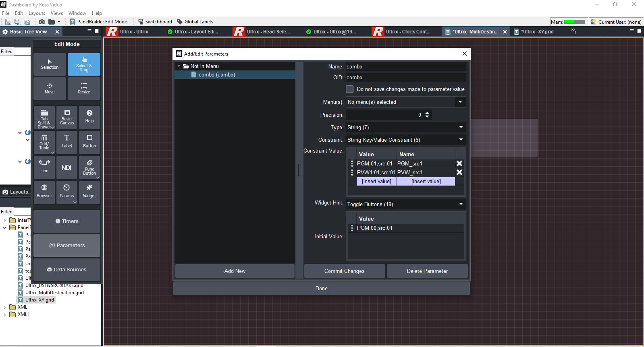This screenshot has width=644, height=347.
Task: Switch to the Ultrix - Head Sele... tab
Action: tap(267, 32)
